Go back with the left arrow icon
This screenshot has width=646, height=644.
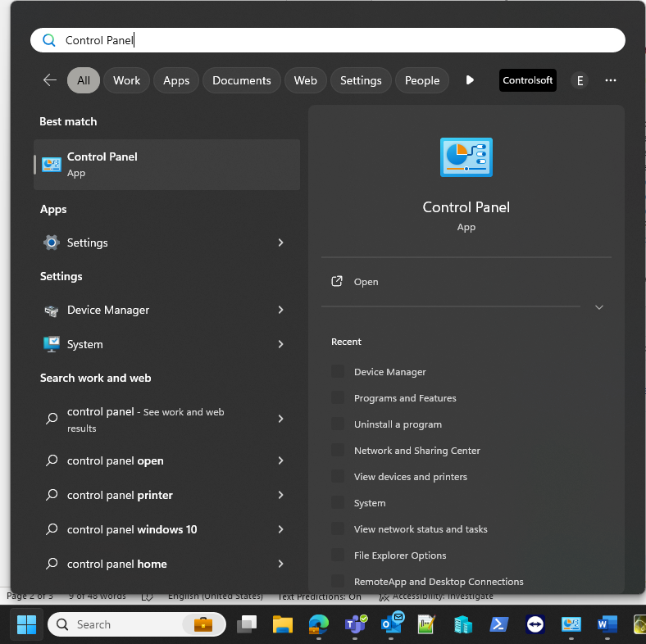click(x=50, y=79)
